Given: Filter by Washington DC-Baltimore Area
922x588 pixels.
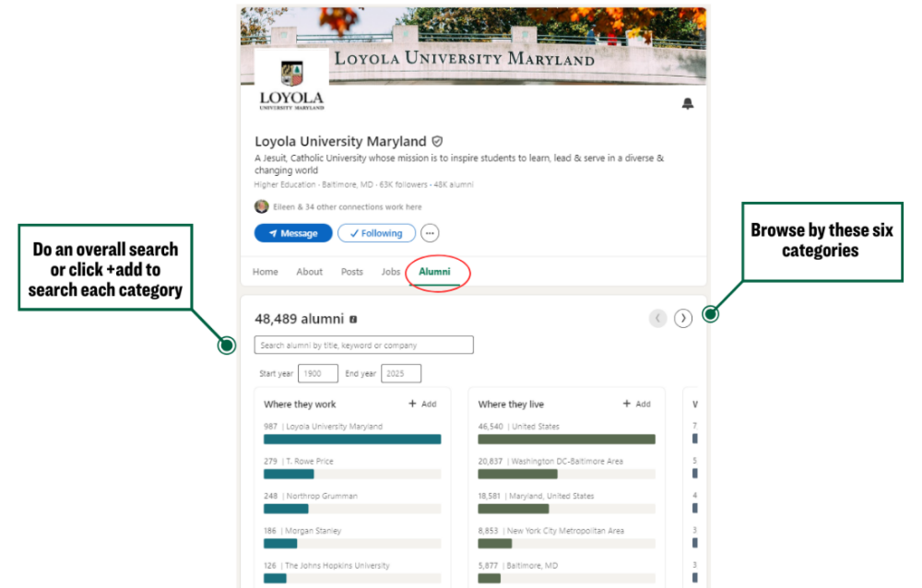Looking at the screenshot, I should [x=566, y=468].
